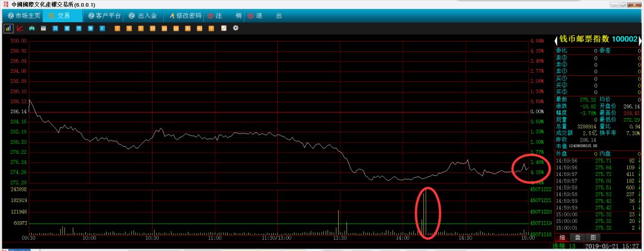Click the 注销 logout button
Viewport: 644px width, 251px height.
[224, 16]
